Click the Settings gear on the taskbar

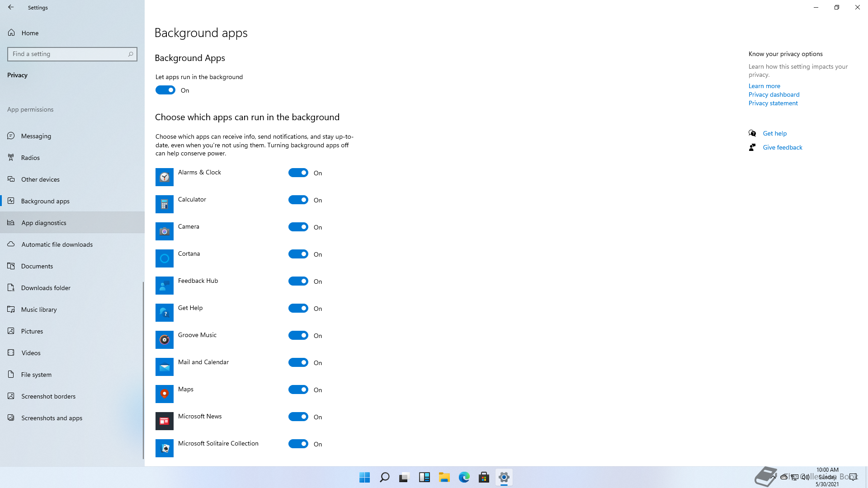coord(504,477)
